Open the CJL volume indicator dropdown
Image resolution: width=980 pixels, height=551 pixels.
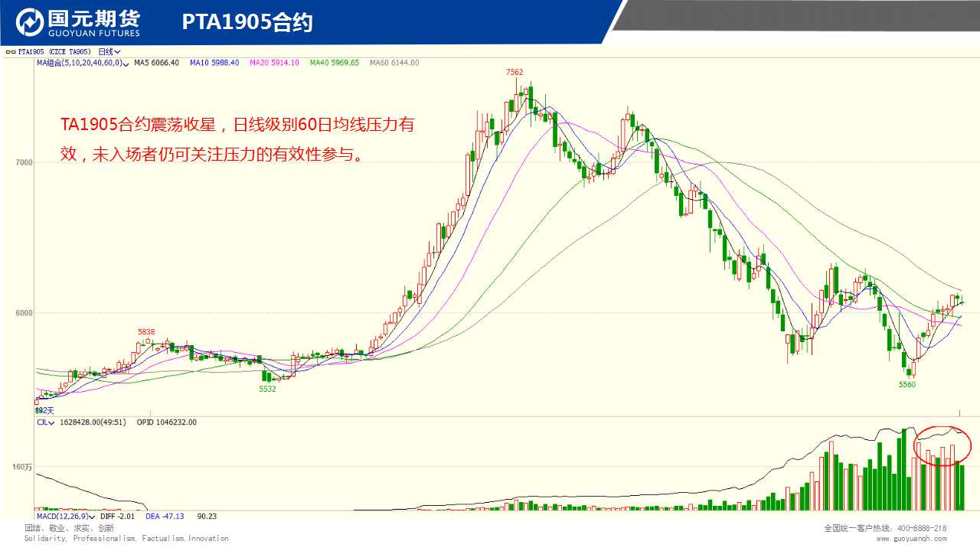coord(52,422)
